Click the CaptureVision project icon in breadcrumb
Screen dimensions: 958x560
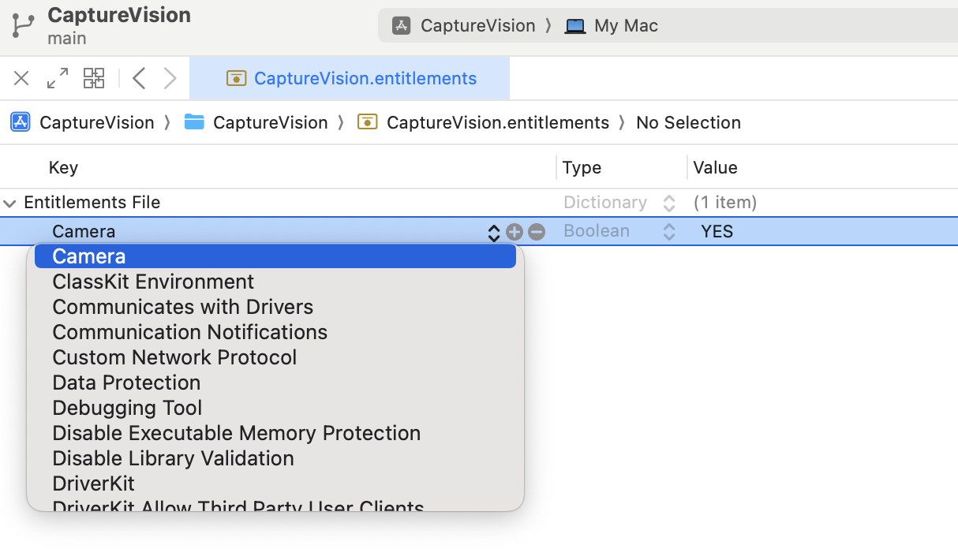click(x=21, y=122)
